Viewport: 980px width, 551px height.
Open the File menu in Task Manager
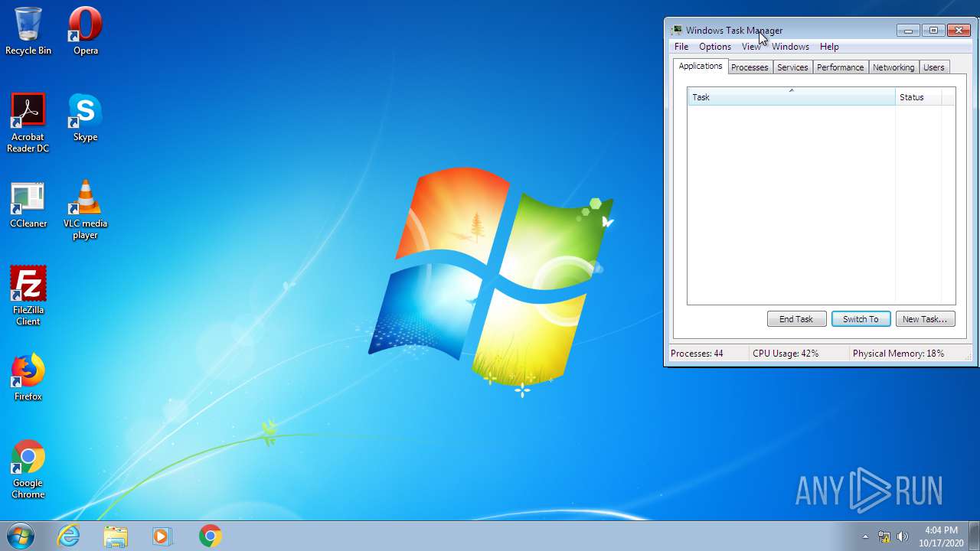[x=681, y=47]
